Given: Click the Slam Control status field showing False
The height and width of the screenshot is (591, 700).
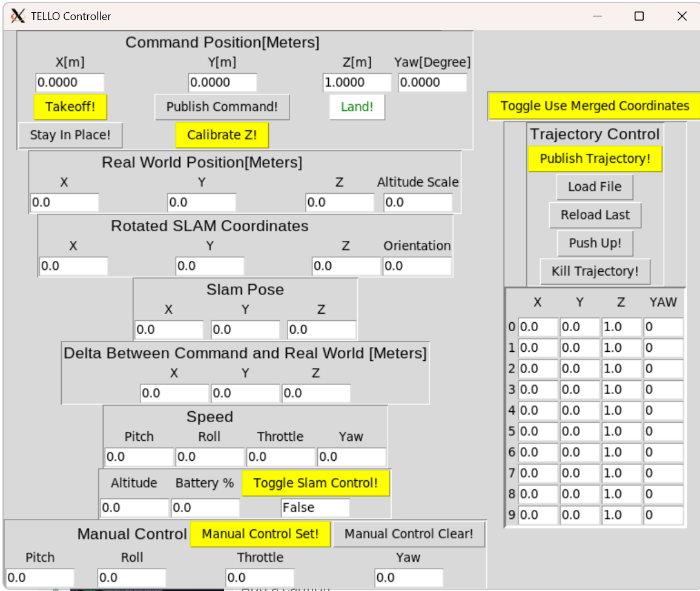Looking at the screenshot, I should (315, 507).
